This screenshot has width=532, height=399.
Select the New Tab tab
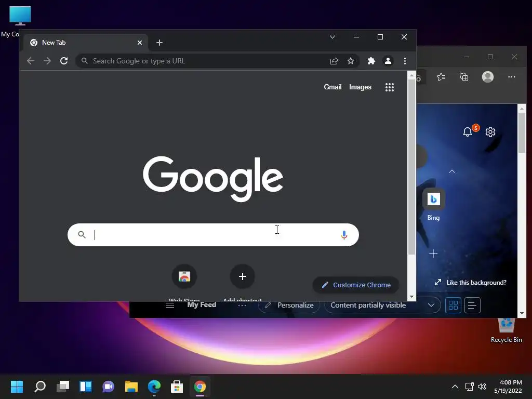pos(86,43)
